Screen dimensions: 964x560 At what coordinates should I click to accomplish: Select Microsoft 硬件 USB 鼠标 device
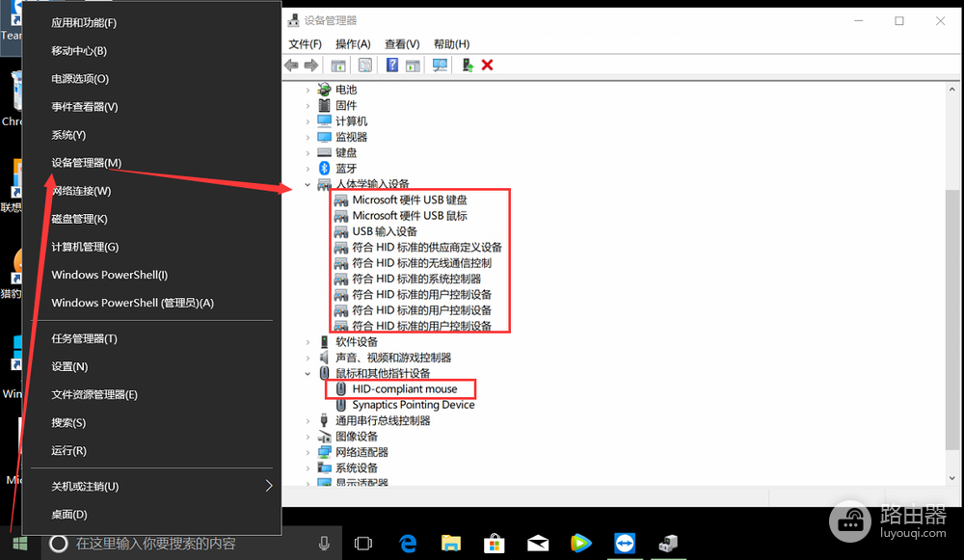pyautogui.click(x=410, y=216)
